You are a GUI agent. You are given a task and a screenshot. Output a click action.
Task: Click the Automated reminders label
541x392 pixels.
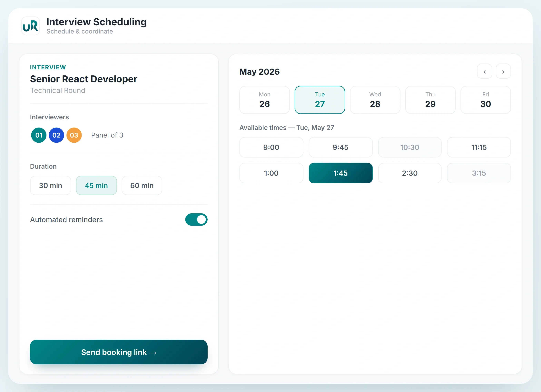(66, 220)
